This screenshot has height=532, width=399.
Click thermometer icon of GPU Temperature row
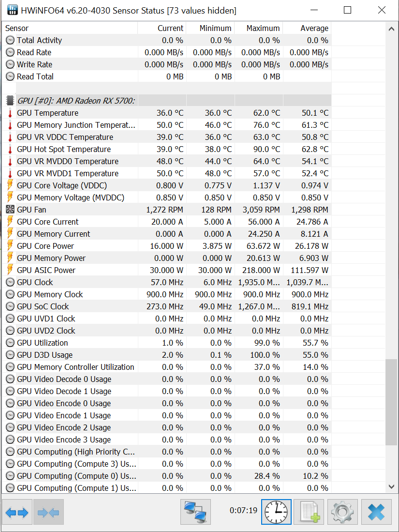point(10,113)
